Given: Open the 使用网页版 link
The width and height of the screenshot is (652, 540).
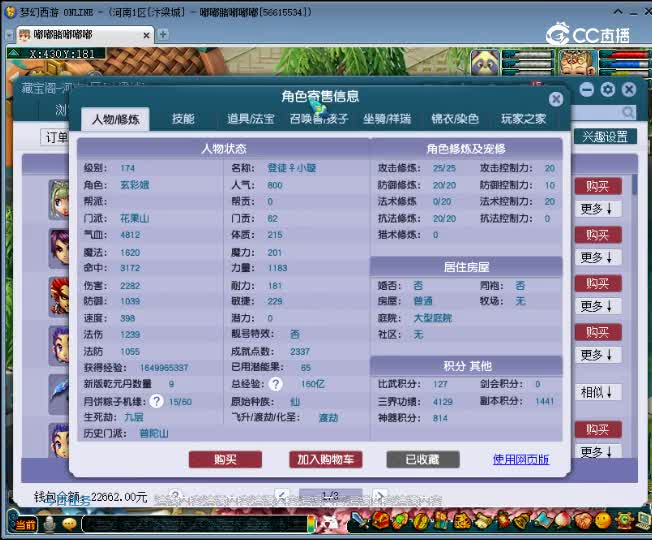Looking at the screenshot, I should click(521, 459).
